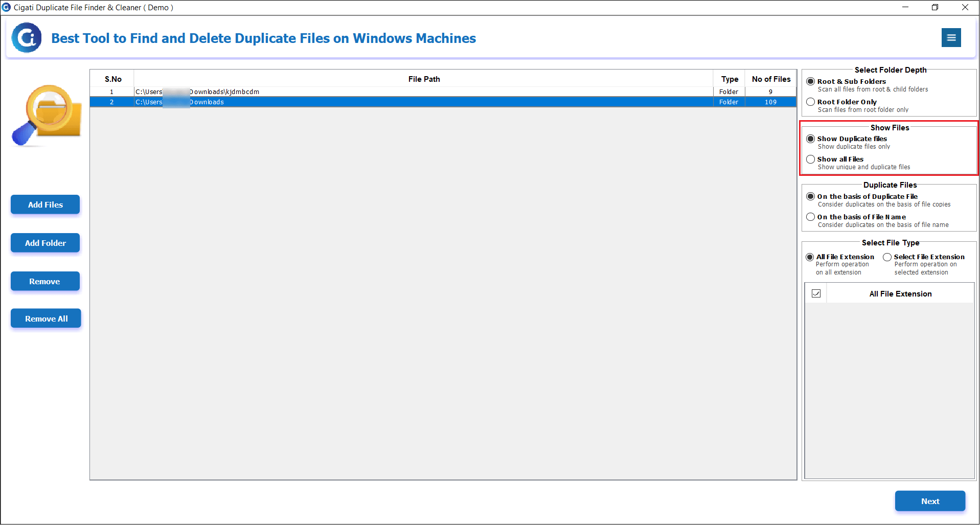Click the Remove All button
Viewport: 980px width, 525px height.
click(46, 318)
